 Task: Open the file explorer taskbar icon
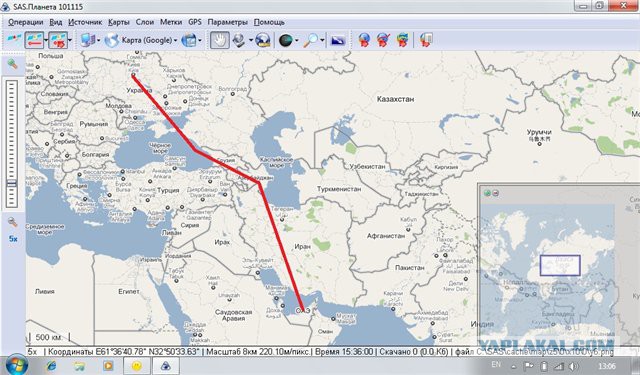coord(80,366)
